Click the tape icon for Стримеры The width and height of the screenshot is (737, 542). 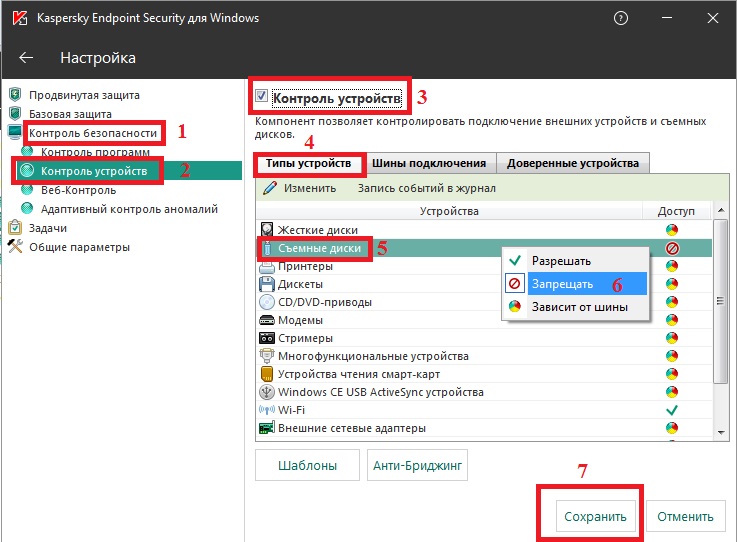[267, 338]
